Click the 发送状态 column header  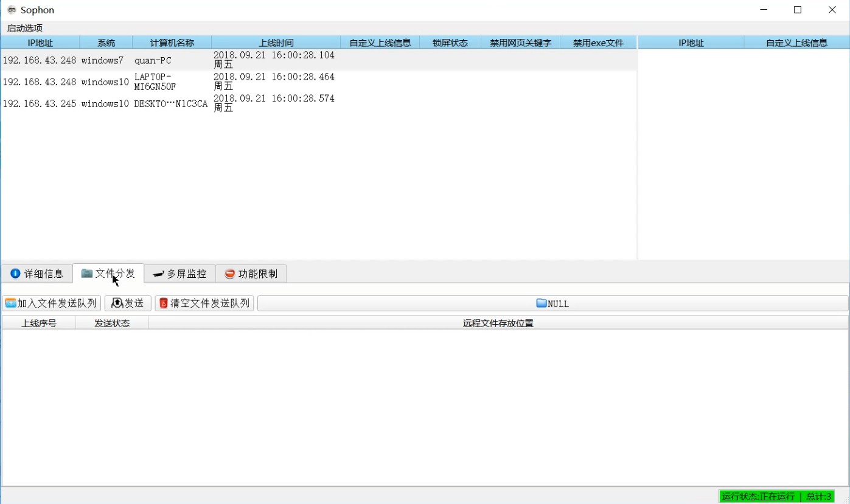tap(112, 323)
